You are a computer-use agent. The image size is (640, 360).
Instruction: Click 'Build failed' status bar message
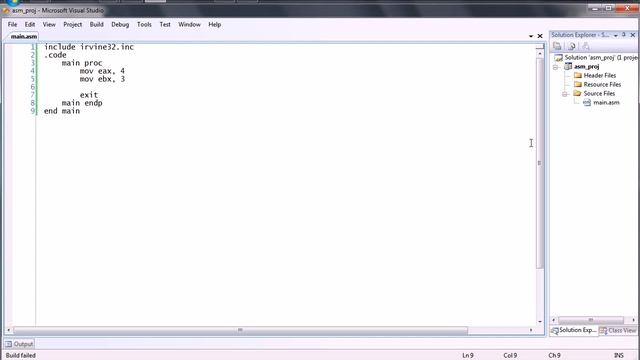[x=20, y=356]
